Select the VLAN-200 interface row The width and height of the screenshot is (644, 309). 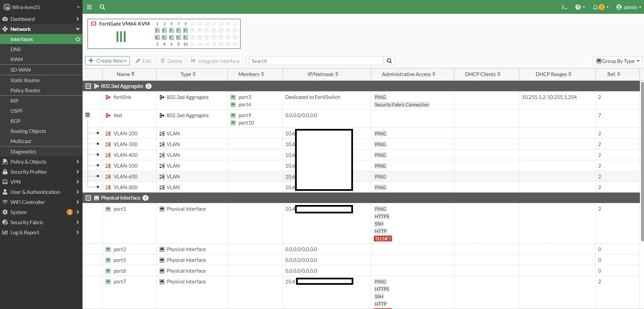click(361, 133)
